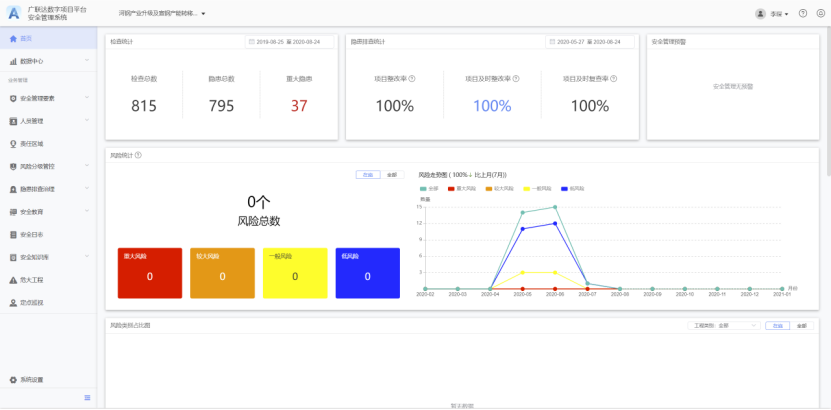831x410 pixels.
Task: Click the sidebar collapse icon at bottom
Action: pos(87,399)
